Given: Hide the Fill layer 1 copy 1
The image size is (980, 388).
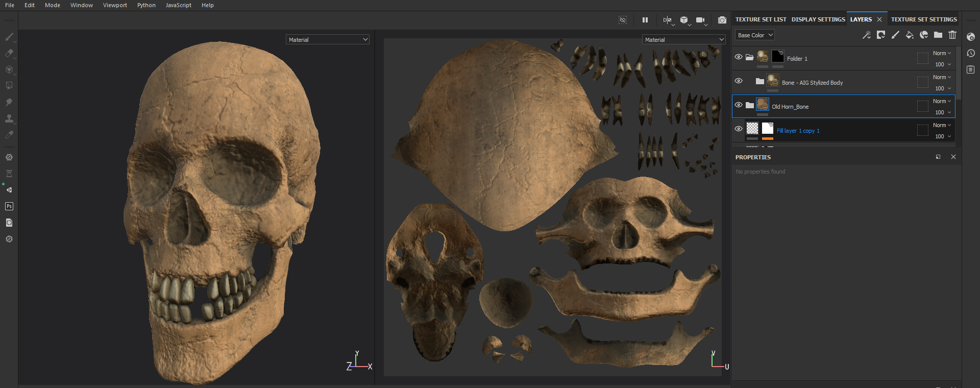Looking at the screenshot, I should point(739,129).
